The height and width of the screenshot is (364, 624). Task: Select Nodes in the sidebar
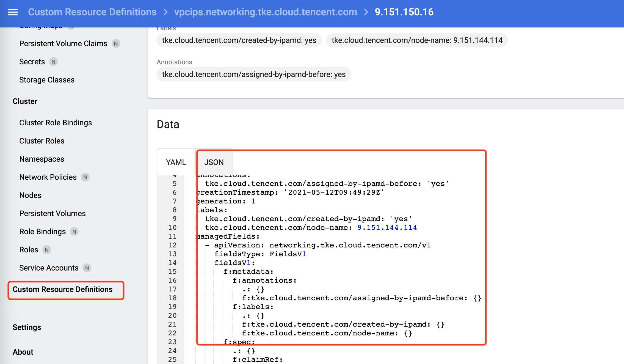coord(30,195)
